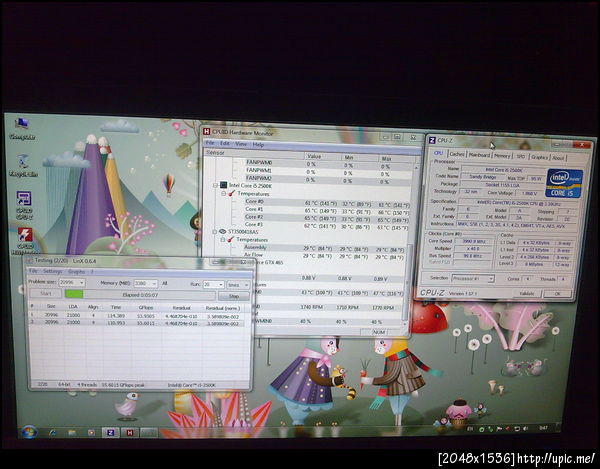
Task: Open the Recycle Bin desktop icon
Action: 23,165
